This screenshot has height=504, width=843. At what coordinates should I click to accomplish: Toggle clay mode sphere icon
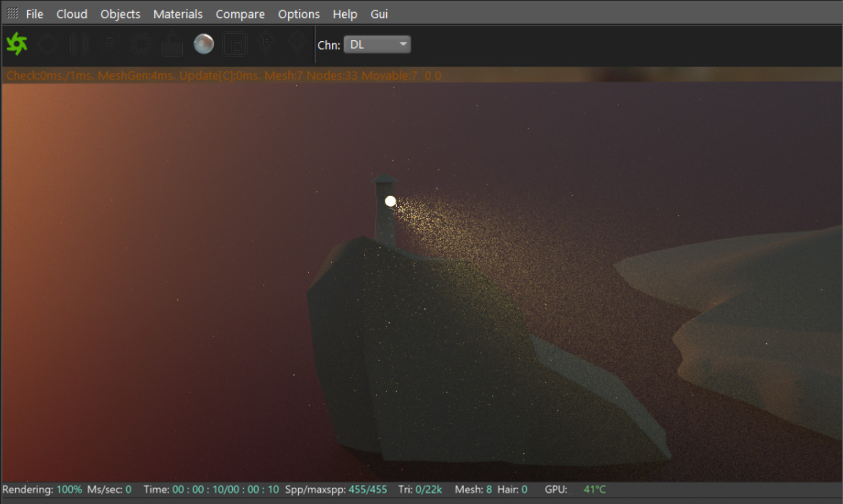[x=204, y=44]
